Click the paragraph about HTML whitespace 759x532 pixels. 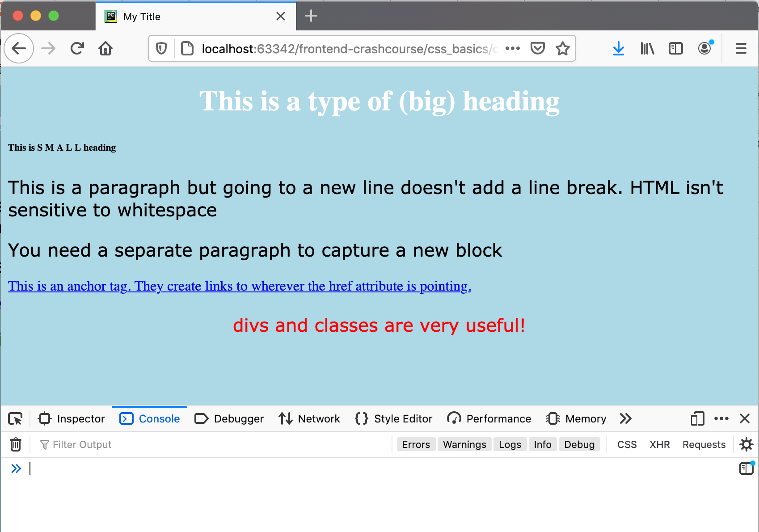366,198
